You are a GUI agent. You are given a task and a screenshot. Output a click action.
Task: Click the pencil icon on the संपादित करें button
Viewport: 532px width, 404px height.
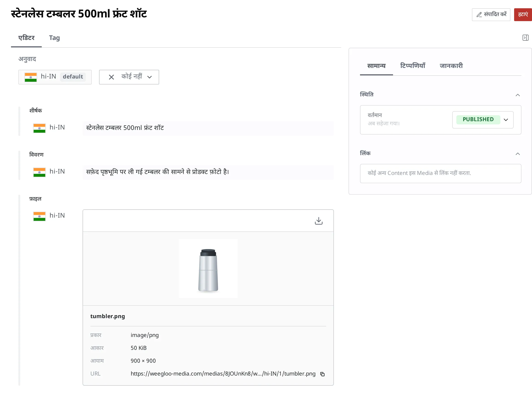tap(479, 15)
